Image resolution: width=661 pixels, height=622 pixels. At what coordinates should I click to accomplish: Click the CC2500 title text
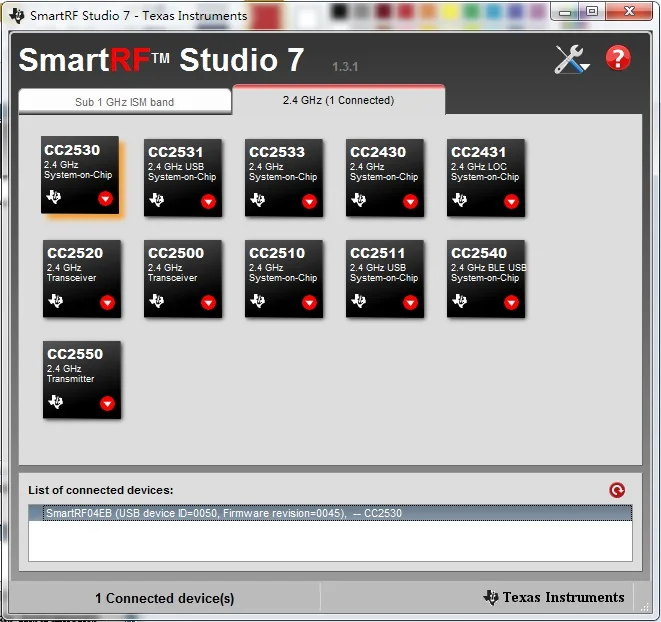[176, 253]
